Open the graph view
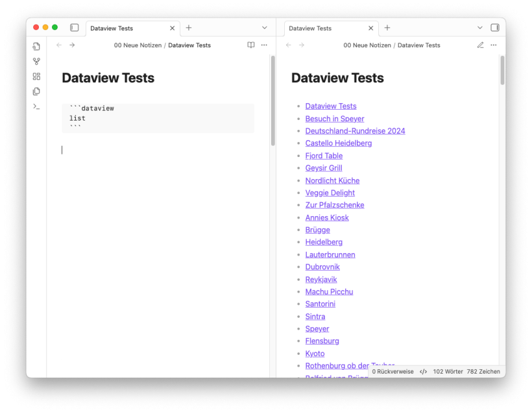This screenshot has height=412, width=532. [x=36, y=62]
